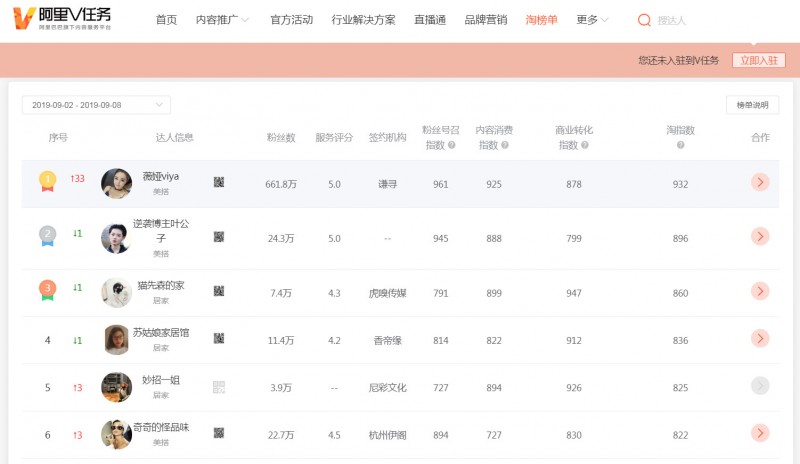
Task: Open QR code for 猫先森的家
Action: click(219, 291)
